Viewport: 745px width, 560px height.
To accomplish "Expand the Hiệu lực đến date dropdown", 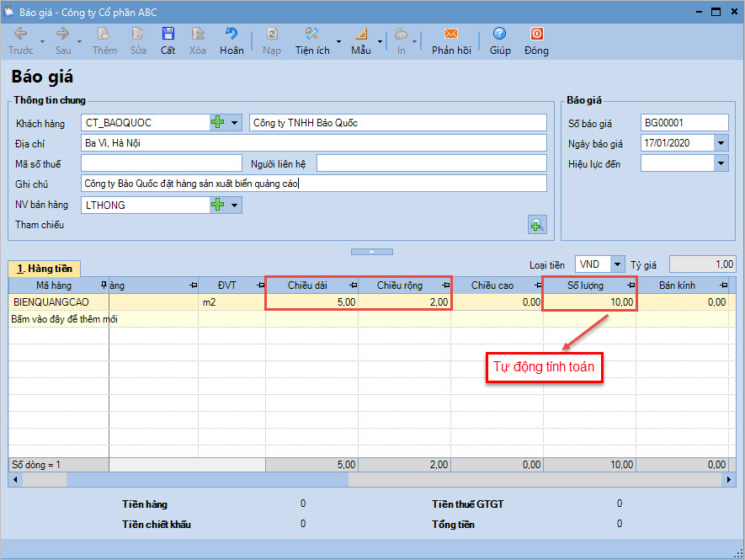I will click(721, 163).
